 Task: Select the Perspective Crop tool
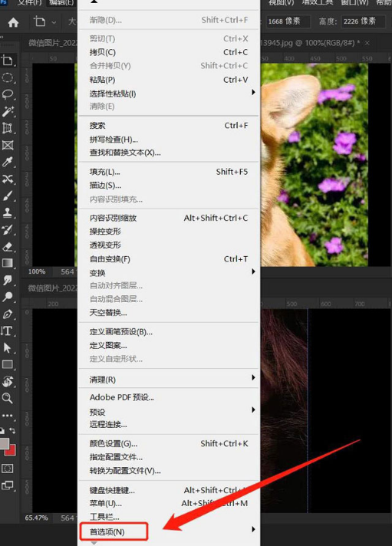8,128
